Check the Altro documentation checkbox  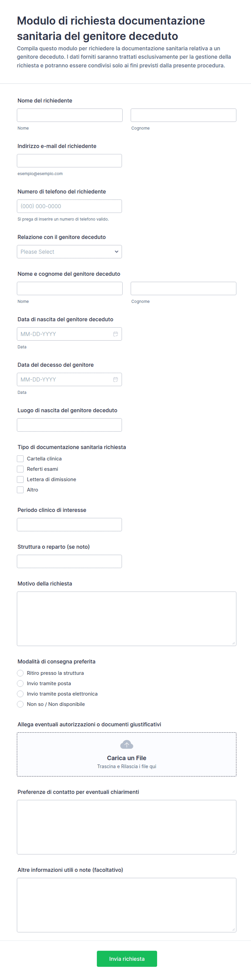(x=20, y=490)
